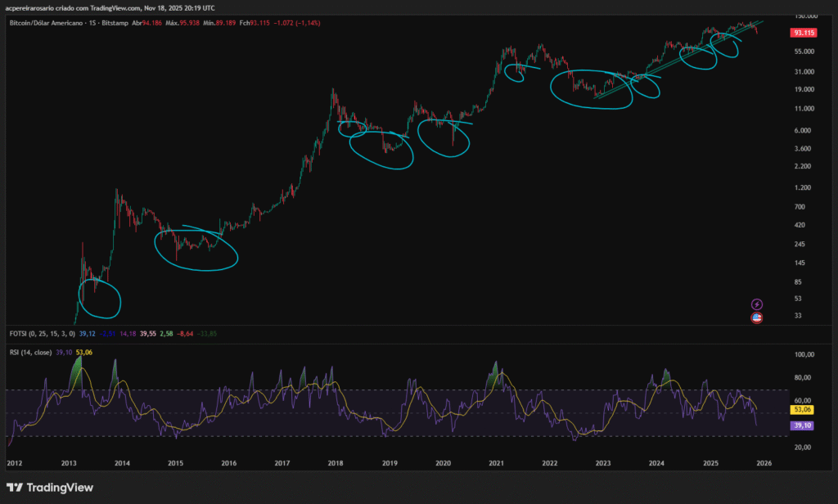Image resolution: width=838 pixels, height=504 pixels.
Task: Click the 150.000 price scale label
Action: (806, 16)
